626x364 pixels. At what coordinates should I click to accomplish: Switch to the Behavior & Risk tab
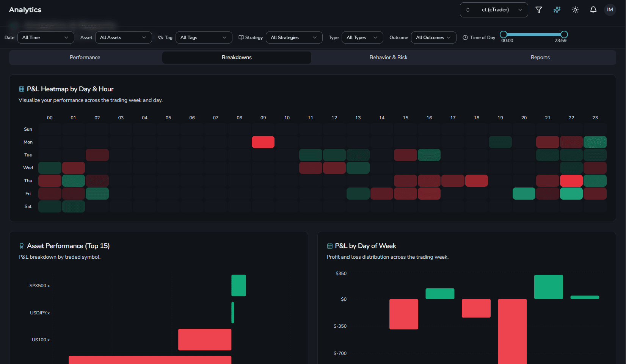coord(388,58)
